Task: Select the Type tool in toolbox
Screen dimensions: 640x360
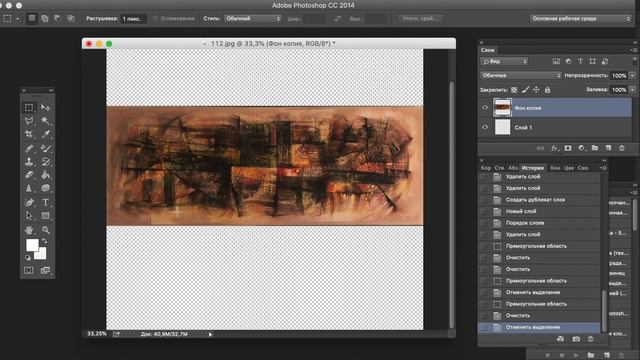Action: click(x=46, y=202)
